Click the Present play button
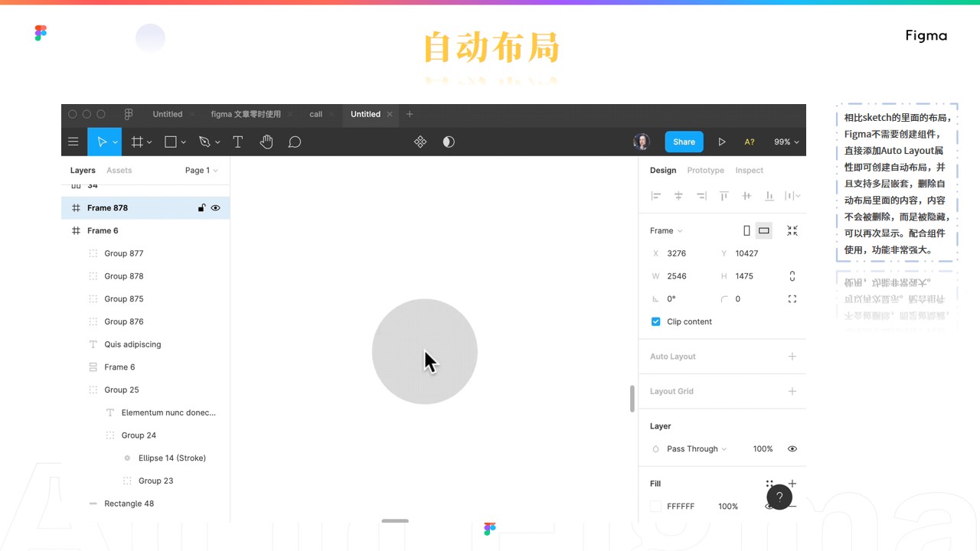Screen dimensions: 980x551 tap(721, 142)
